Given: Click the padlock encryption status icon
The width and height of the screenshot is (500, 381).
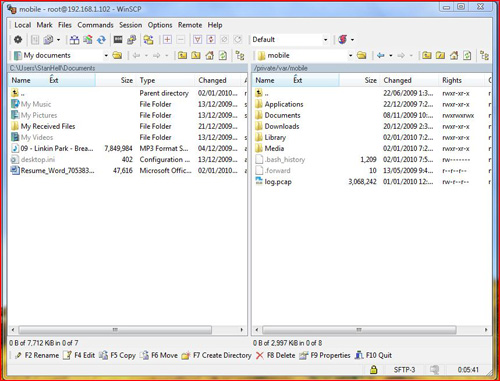Looking at the screenshot, I should pyautogui.click(x=374, y=369).
